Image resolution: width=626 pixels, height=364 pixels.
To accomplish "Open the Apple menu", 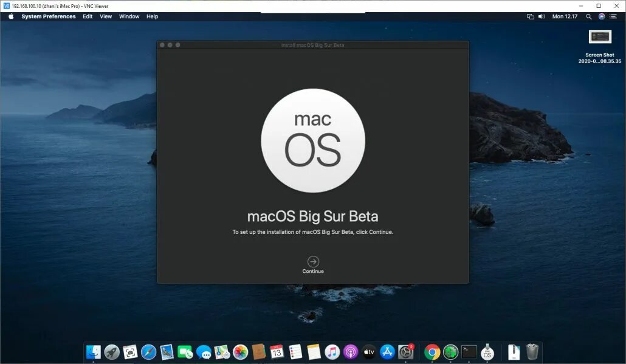I will tap(11, 16).
